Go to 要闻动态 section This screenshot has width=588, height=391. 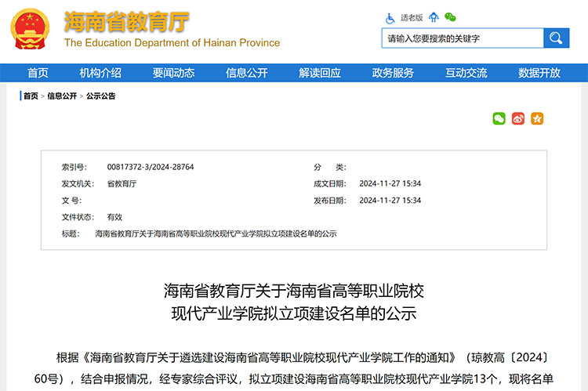click(173, 73)
